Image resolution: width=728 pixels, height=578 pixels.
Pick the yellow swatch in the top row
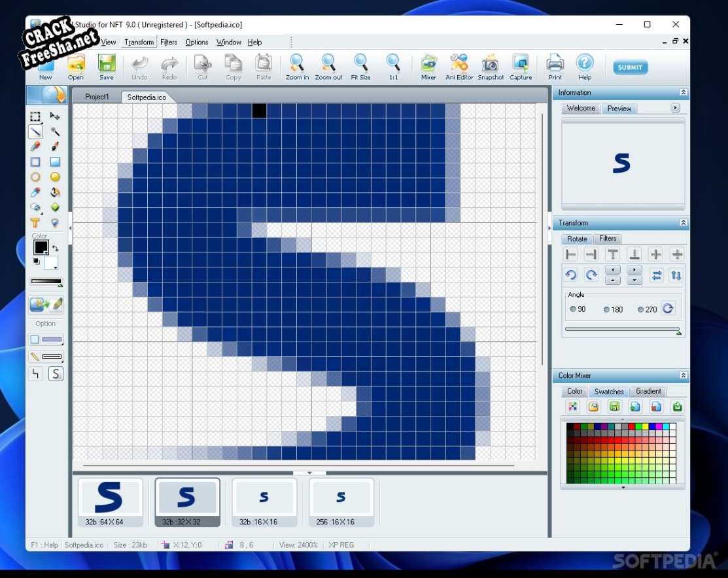click(645, 426)
